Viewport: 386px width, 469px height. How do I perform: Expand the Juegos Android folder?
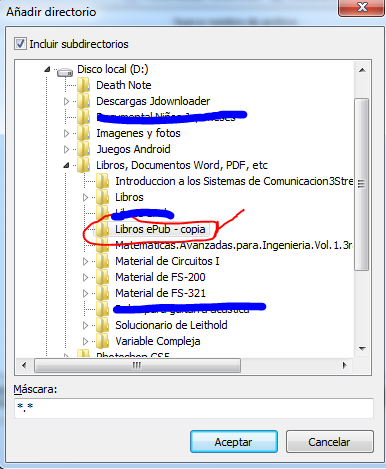point(66,149)
